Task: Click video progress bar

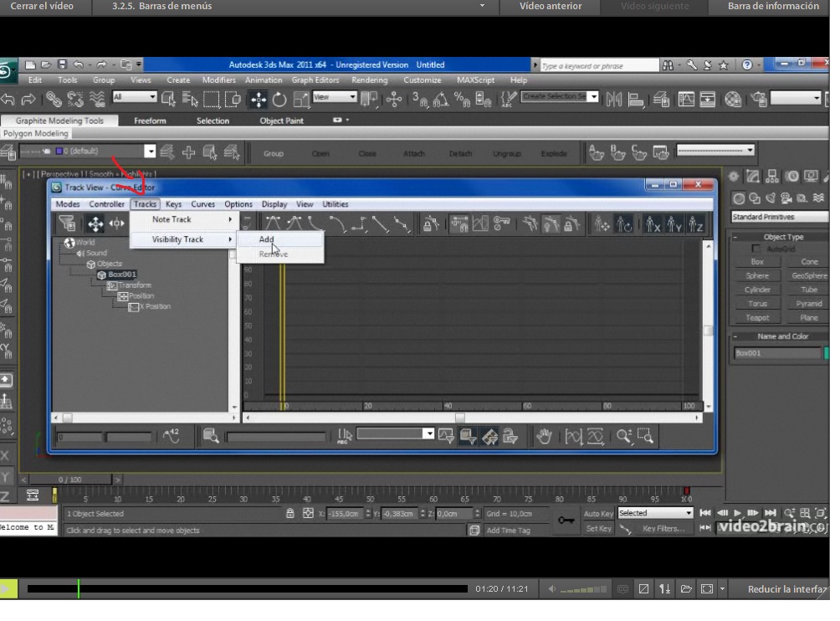Action: pyautogui.click(x=248, y=589)
